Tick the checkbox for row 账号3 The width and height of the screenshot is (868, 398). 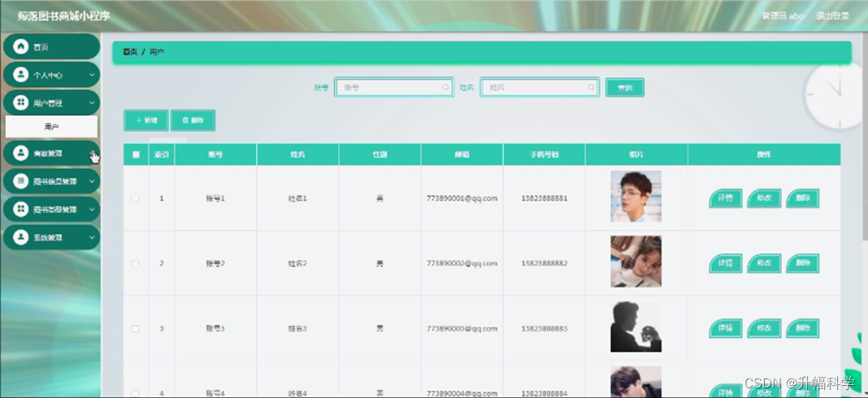coord(135,329)
